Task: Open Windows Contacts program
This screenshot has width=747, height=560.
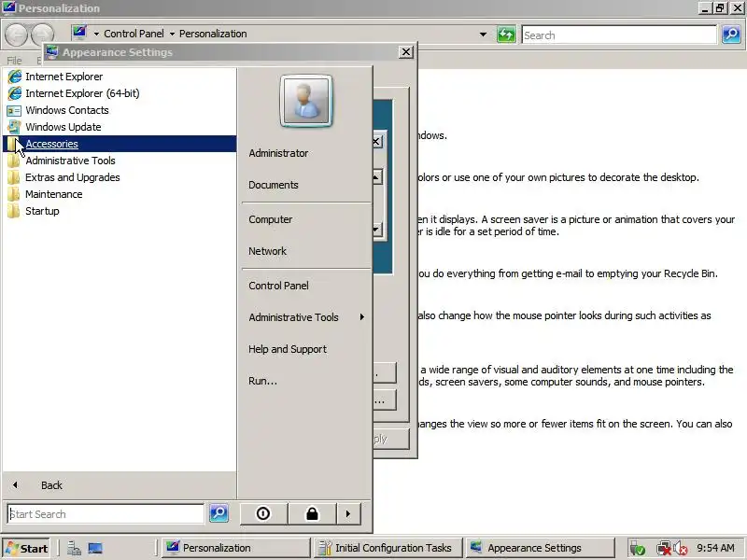Action: (120, 110)
